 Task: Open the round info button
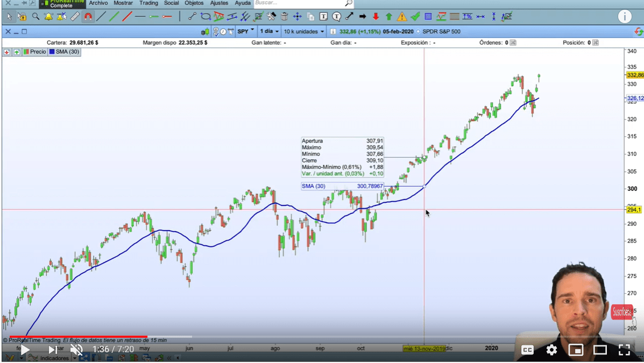click(x=625, y=17)
